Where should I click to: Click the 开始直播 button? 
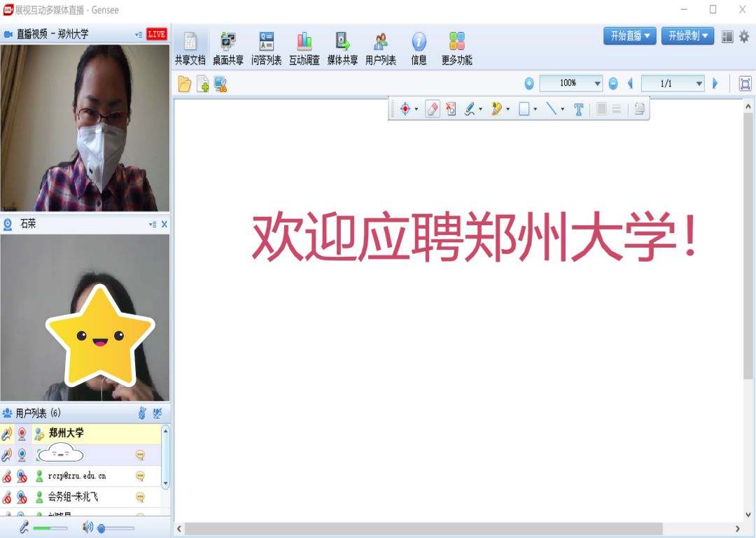[629, 36]
